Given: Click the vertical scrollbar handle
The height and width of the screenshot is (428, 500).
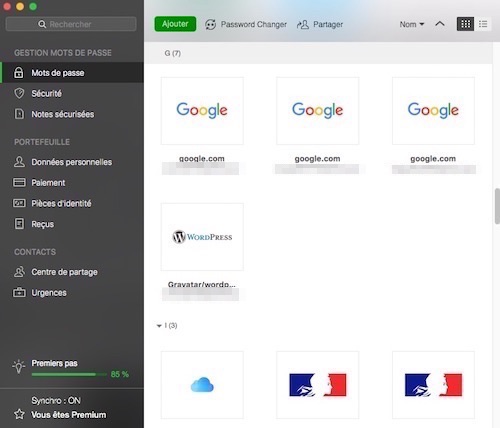Looking at the screenshot, I should (497, 206).
